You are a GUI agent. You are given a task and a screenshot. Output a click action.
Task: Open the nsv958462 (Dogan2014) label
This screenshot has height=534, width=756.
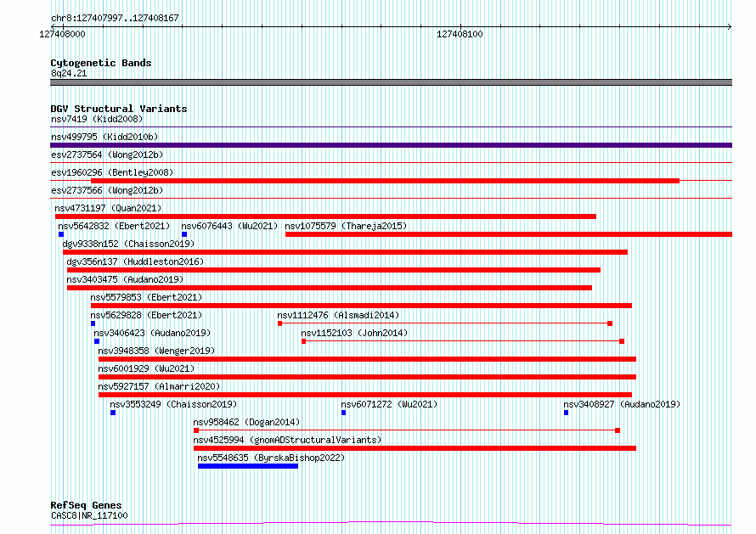coord(246,422)
